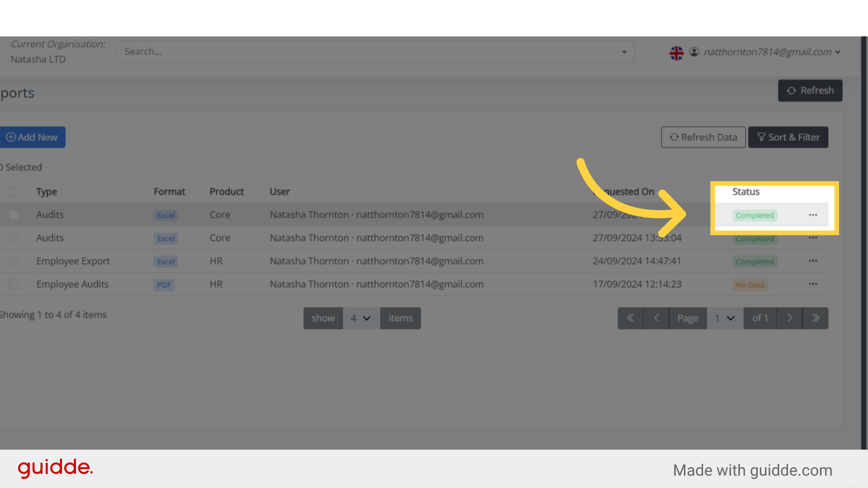The width and height of the screenshot is (868, 488).
Task: Sort by the Type column header
Action: [x=47, y=192]
